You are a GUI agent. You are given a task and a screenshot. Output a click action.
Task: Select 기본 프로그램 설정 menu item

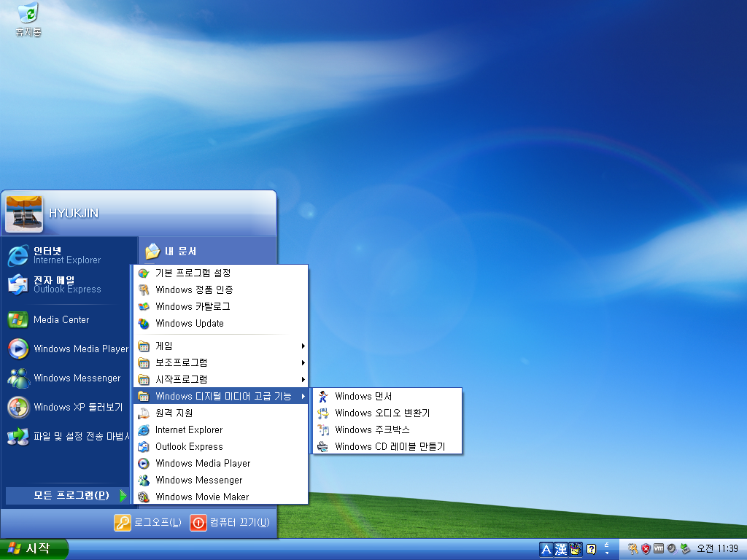coord(220,273)
